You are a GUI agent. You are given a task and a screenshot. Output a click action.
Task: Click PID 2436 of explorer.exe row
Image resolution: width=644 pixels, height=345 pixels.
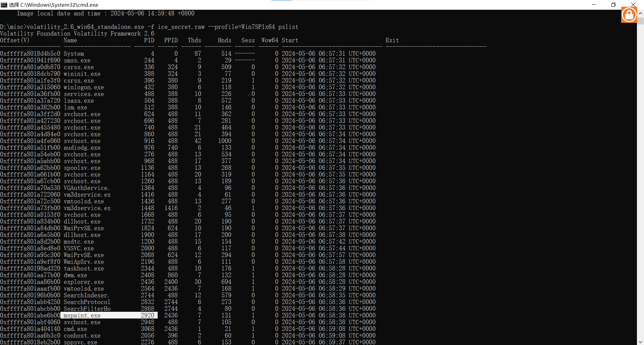pyautogui.click(x=148, y=282)
